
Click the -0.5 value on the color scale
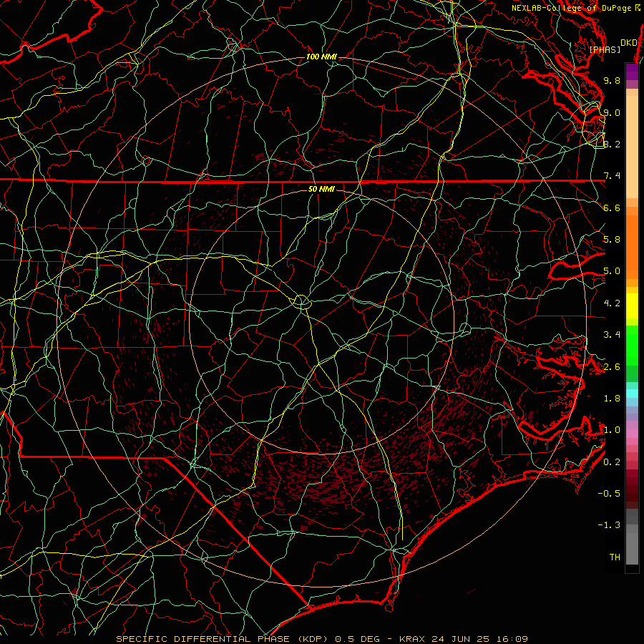(x=610, y=494)
